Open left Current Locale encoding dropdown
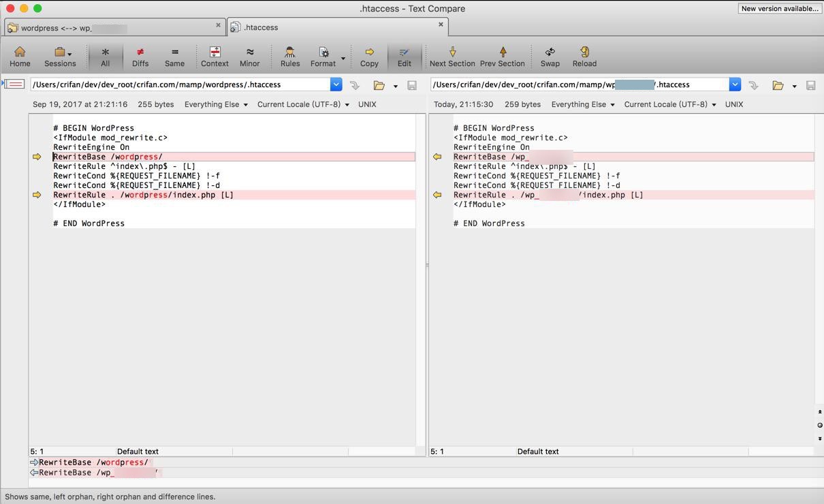824x504 pixels. (x=303, y=104)
